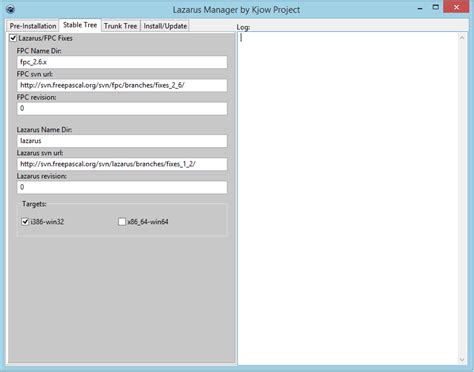Viewport: 474px width, 372px height.
Task: Click the 'Lazarus Name Dir:' label
Action: (x=44, y=130)
